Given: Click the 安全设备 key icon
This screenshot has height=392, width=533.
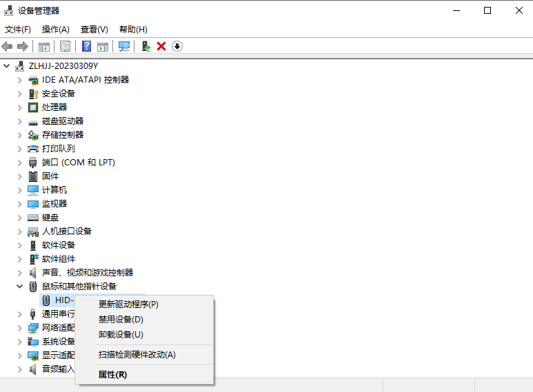Looking at the screenshot, I should pos(33,94).
